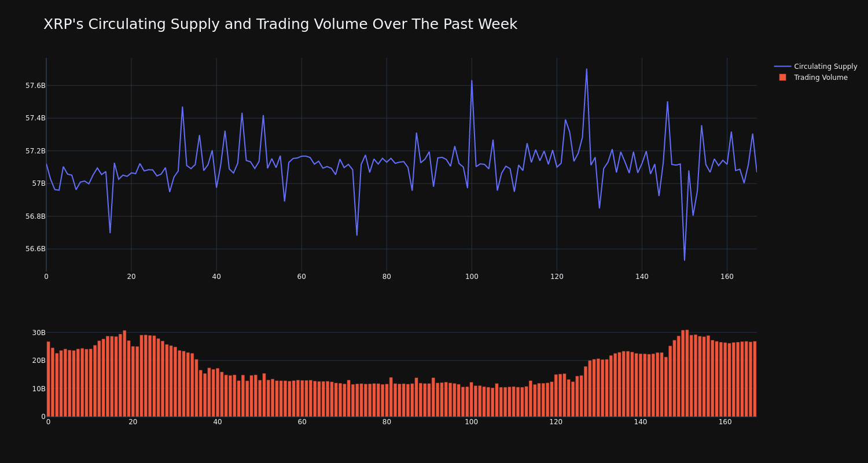Click the 57.6B y-axis label
Image resolution: width=868 pixels, height=463 pixels.
click(35, 86)
